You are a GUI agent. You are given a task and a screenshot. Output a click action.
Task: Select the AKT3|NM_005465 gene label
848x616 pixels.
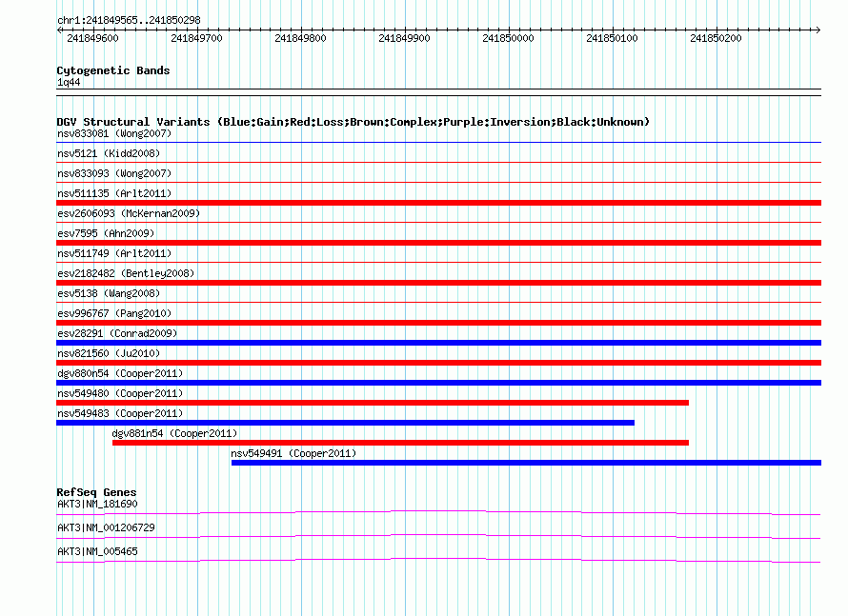coord(97,551)
